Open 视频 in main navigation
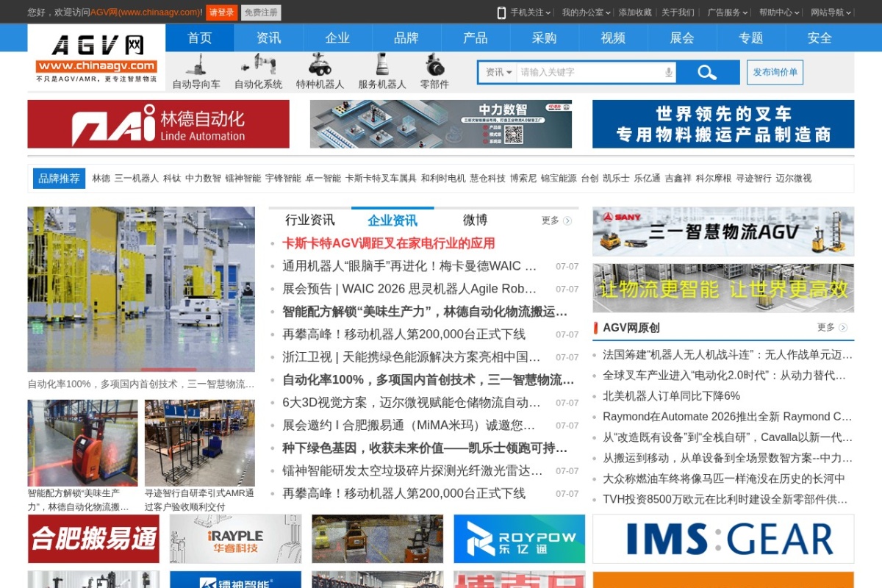The width and height of the screenshot is (882, 588). coord(613,37)
